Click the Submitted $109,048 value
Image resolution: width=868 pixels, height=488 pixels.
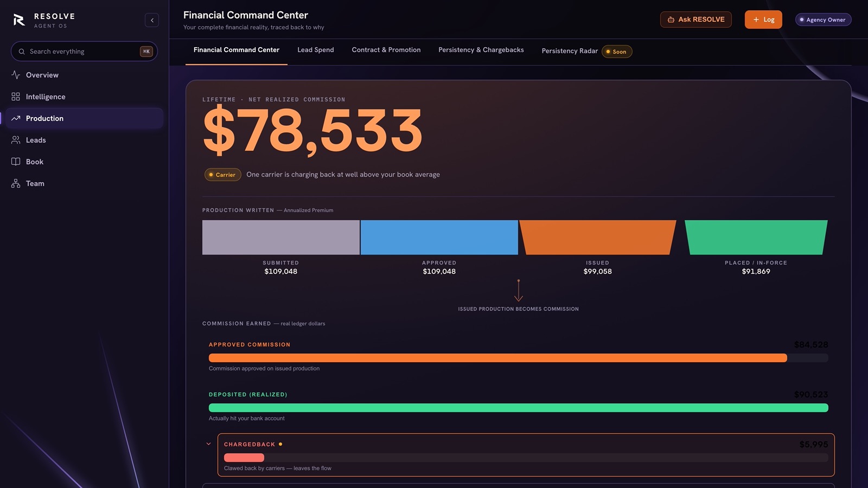click(281, 272)
